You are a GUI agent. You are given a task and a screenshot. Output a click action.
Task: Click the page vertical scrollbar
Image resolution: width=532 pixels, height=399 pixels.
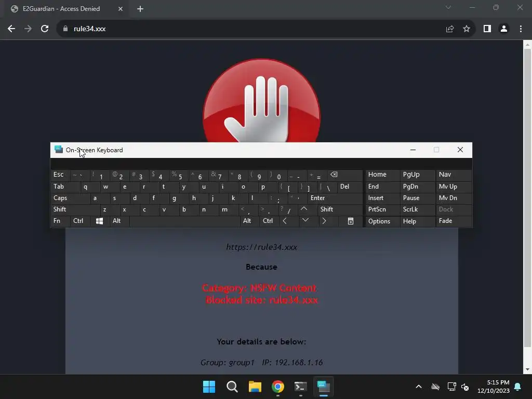[527, 198]
